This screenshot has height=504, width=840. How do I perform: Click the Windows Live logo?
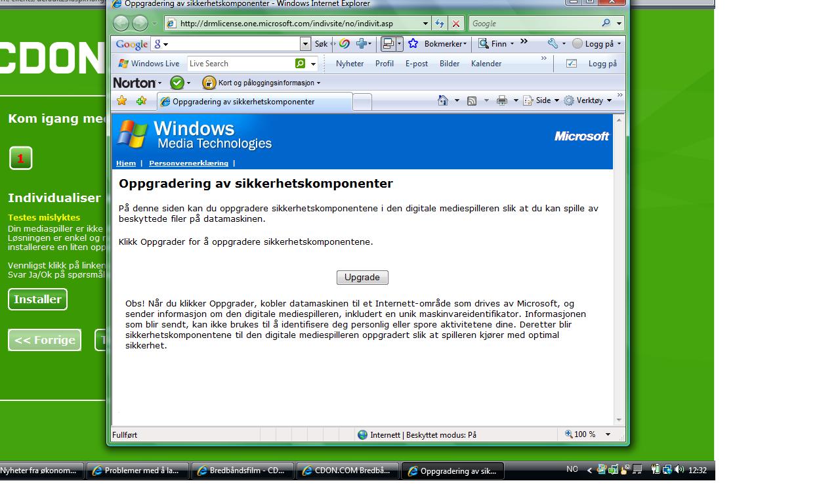(149, 64)
